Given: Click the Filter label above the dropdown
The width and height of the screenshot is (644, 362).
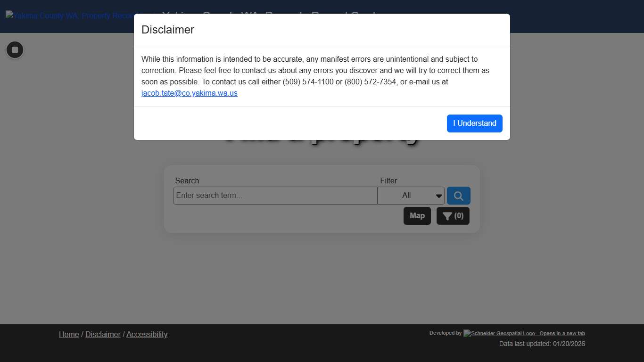Looking at the screenshot, I should click(x=388, y=181).
